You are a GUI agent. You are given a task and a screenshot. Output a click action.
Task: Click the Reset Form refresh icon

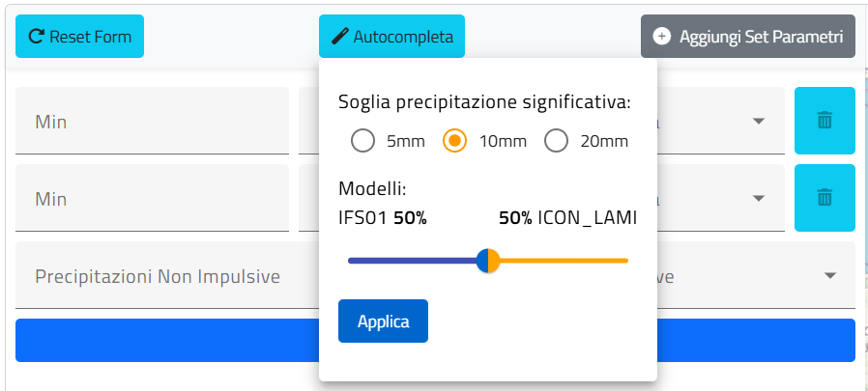pos(37,37)
